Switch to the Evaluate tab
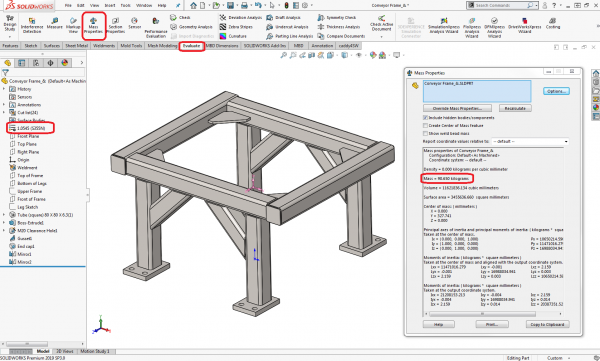 pyautogui.click(x=191, y=46)
